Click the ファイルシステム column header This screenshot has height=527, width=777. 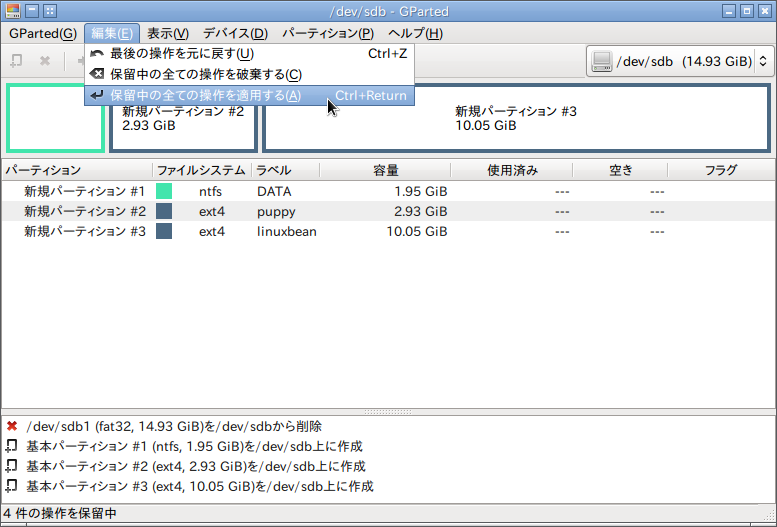point(202,170)
